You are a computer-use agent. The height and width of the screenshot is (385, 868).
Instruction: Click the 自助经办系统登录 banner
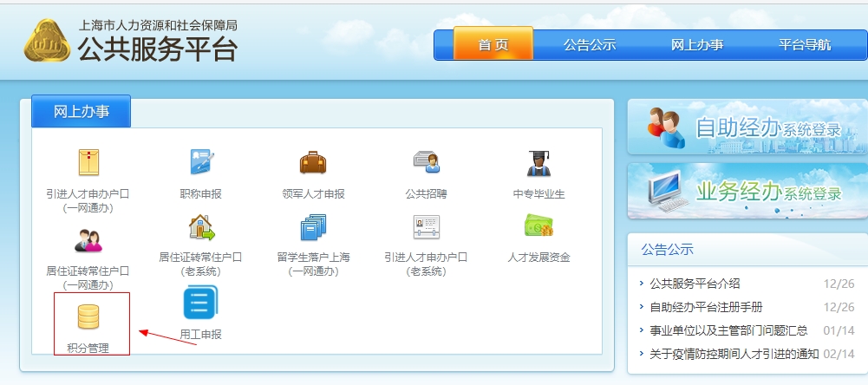click(x=747, y=127)
